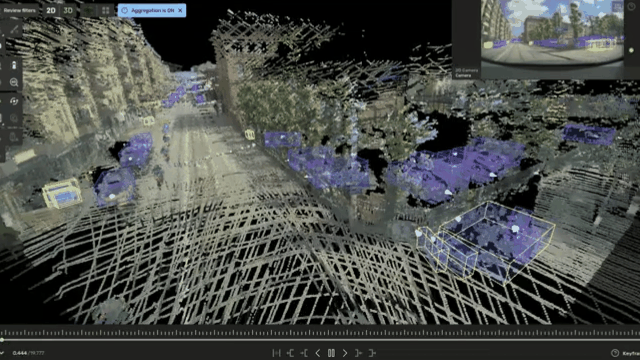Click the white dot beside camera preview

tap(631, 51)
